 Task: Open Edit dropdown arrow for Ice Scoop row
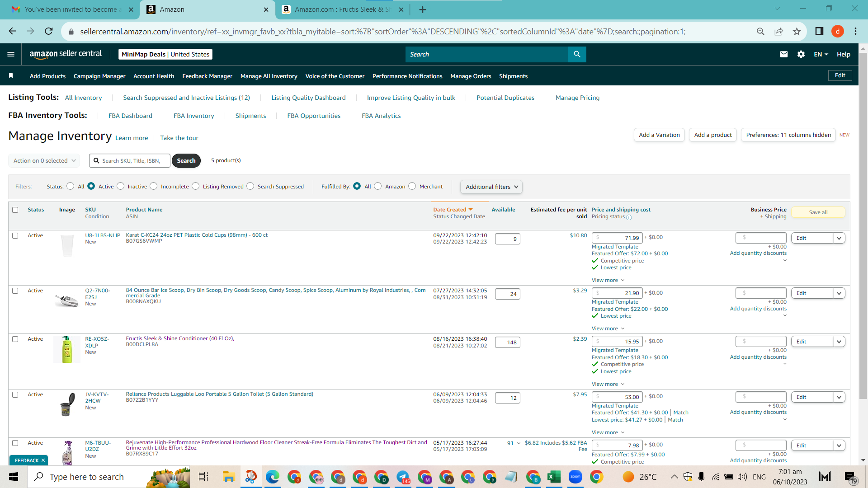840,293
